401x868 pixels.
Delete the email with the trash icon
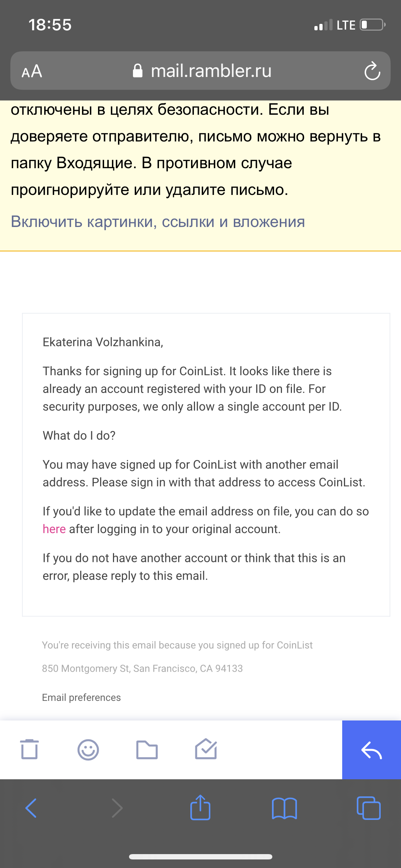pyautogui.click(x=29, y=749)
